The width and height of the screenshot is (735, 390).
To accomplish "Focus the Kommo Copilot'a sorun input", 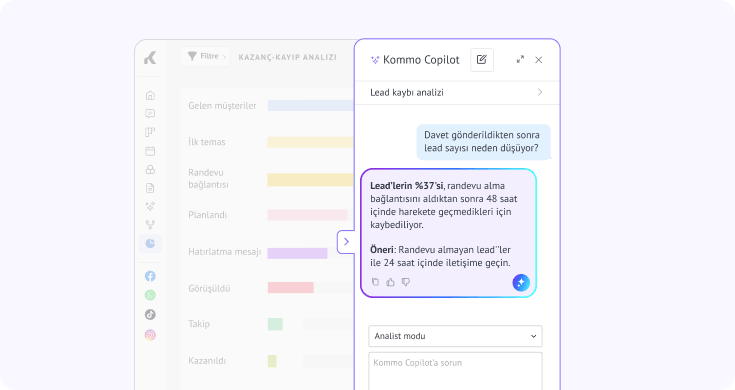I will pyautogui.click(x=455, y=371).
